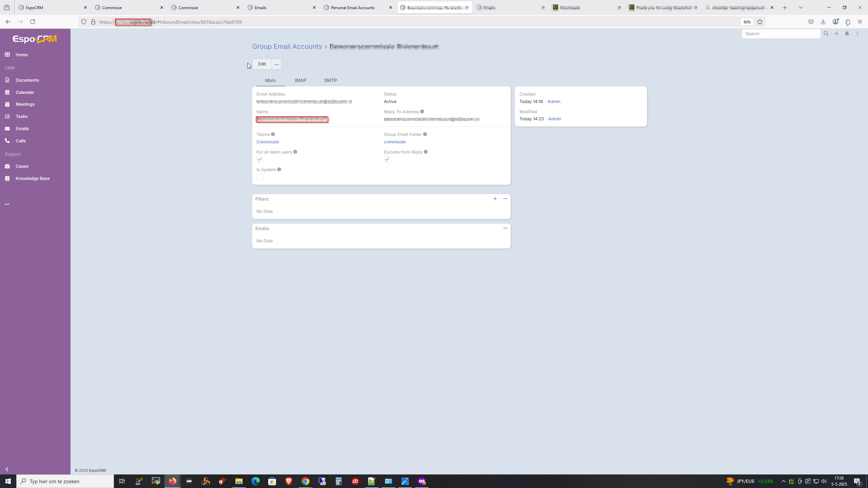The width and height of the screenshot is (868, 488).
Task: Show more sidebar items via ellipsis
Action: point(7,204)
